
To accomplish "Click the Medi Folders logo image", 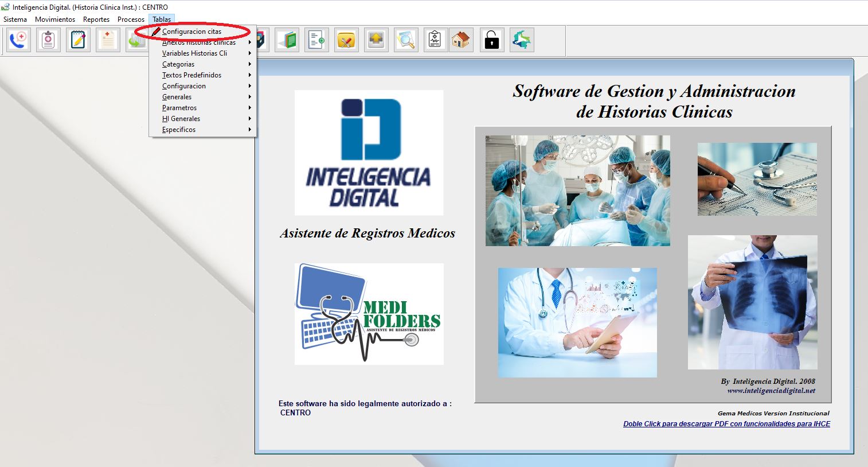I will [369, 314].
